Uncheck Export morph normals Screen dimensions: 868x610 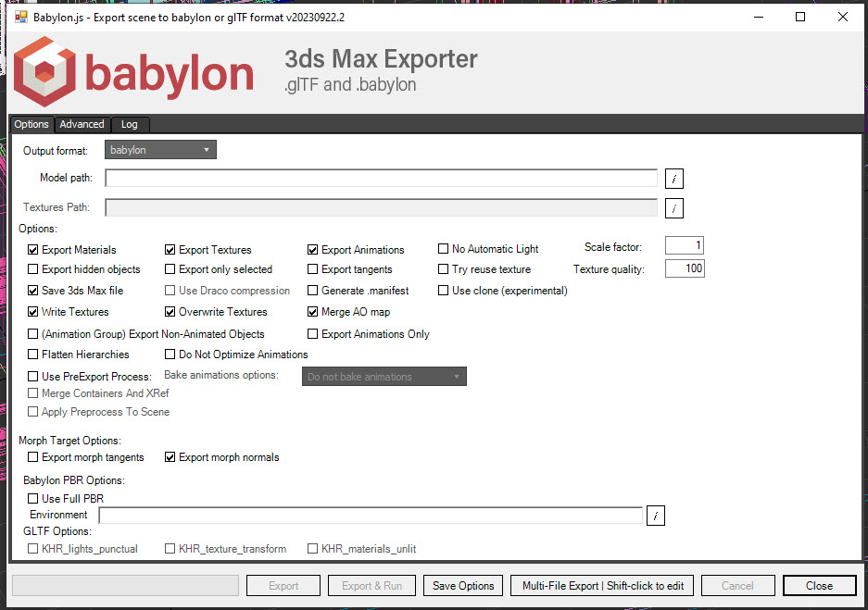[169, 456]
